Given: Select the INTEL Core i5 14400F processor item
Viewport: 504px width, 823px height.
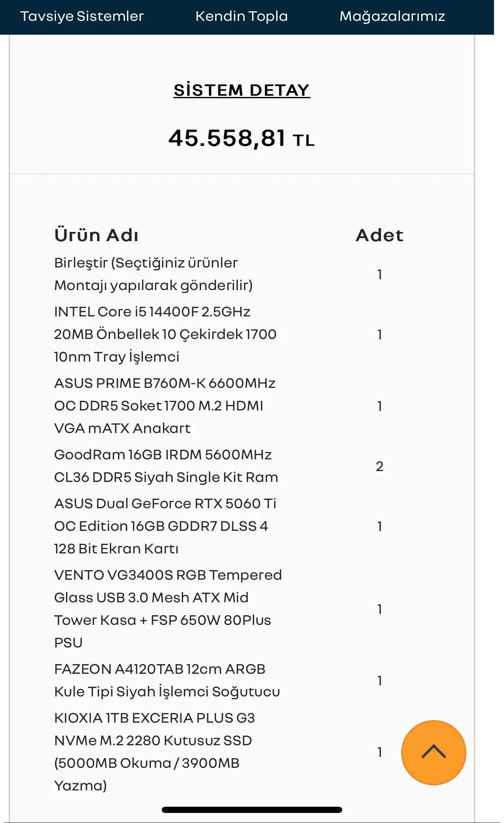Looking at the screenshot, I should point(165,334).
